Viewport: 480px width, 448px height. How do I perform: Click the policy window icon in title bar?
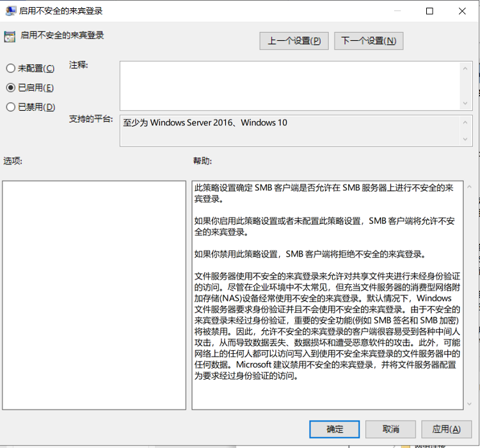pyautogui.click(x=11, y=11)
